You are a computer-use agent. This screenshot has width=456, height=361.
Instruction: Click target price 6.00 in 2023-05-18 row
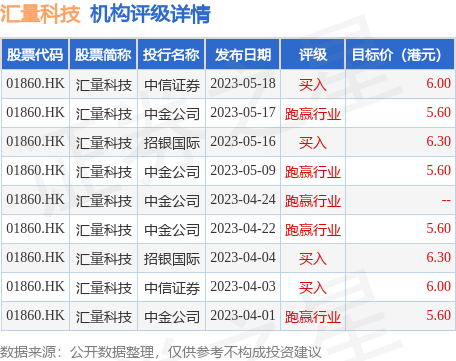438,83
